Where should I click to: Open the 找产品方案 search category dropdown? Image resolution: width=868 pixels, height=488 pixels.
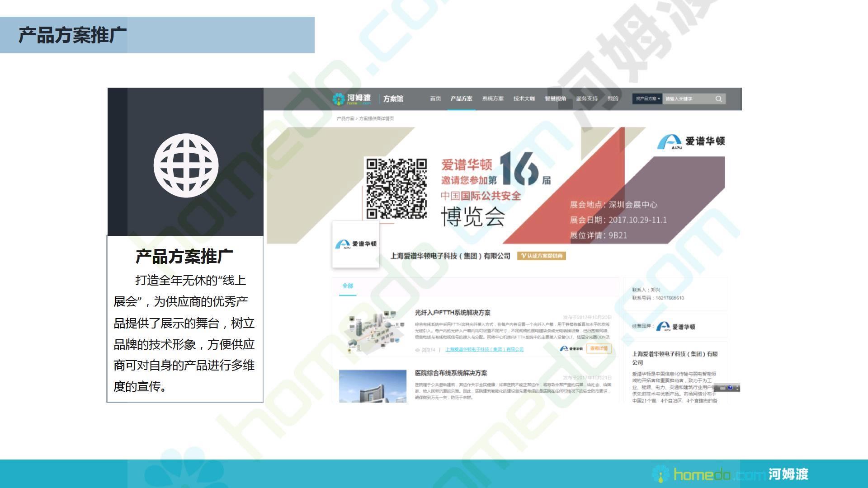647,99
